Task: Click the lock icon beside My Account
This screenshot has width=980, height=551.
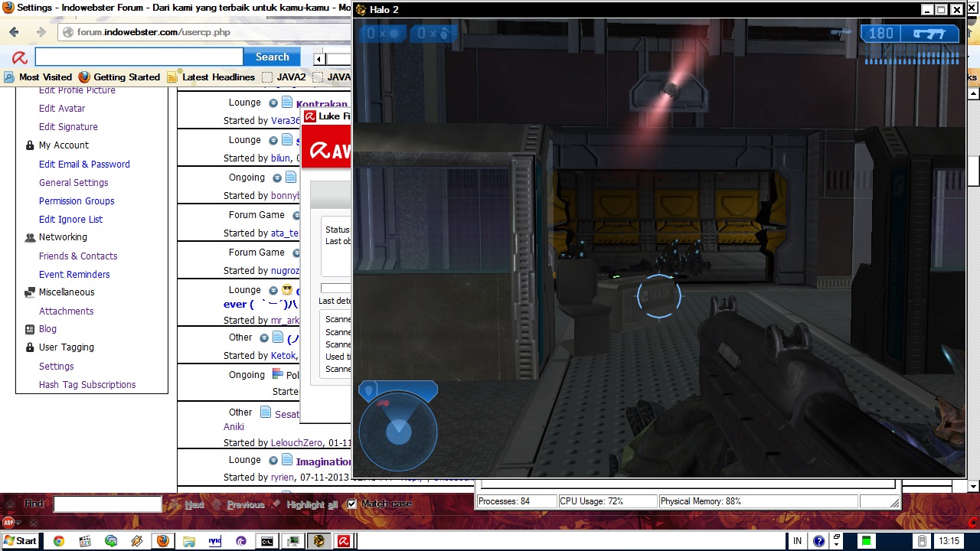Action: 30,145
